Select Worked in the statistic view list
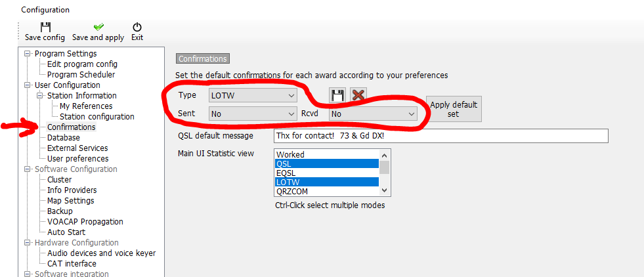The image size is (644, 277). (x=327, y=155)
